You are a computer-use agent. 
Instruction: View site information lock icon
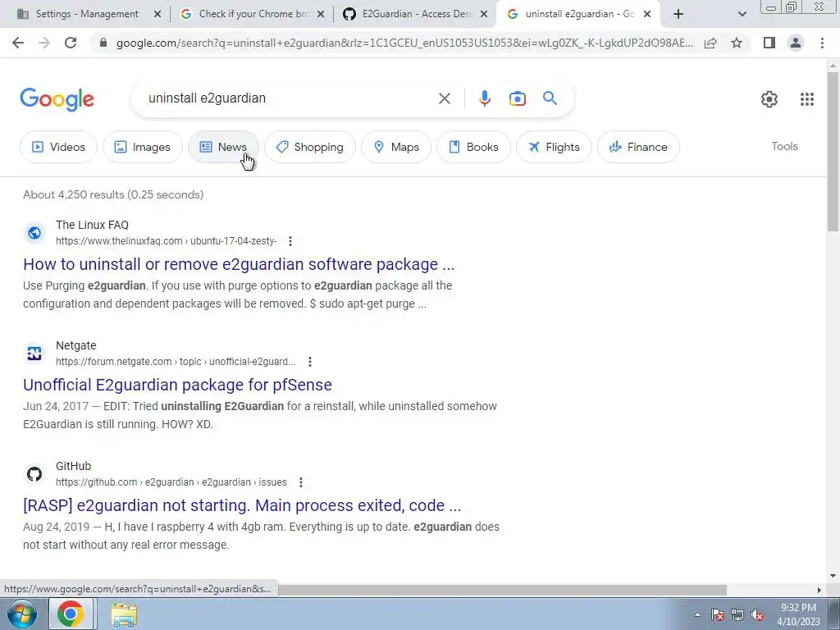point(103,43)
